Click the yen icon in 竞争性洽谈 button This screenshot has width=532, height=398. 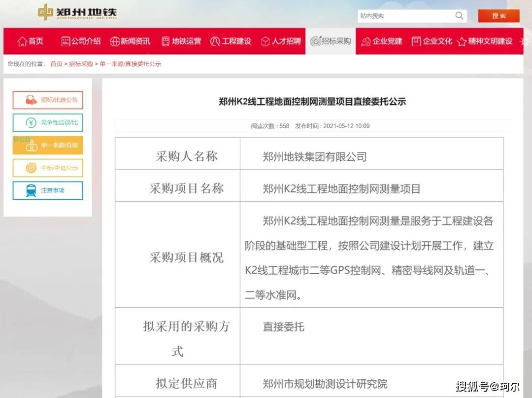point(31,123)
